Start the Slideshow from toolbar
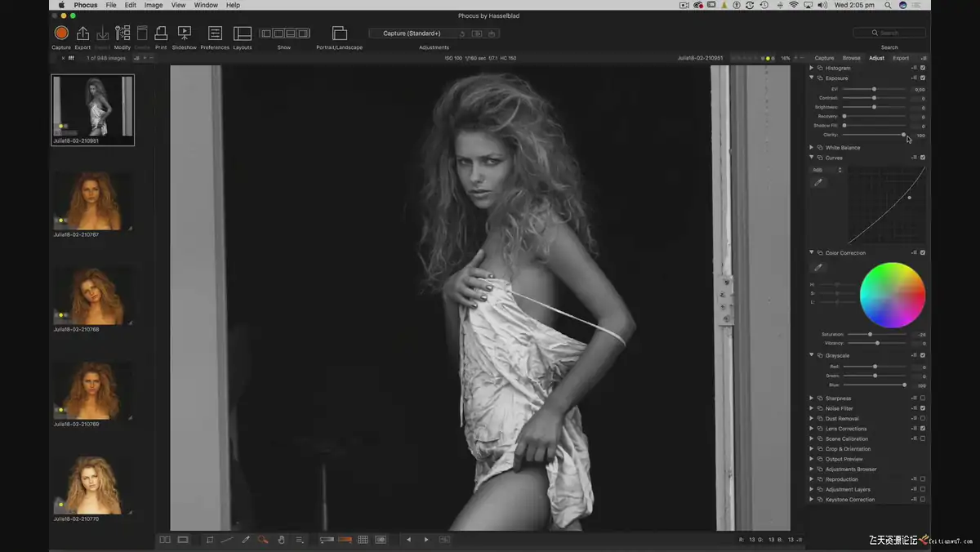Screen dimensions: 980x552 tap(185, 33)
